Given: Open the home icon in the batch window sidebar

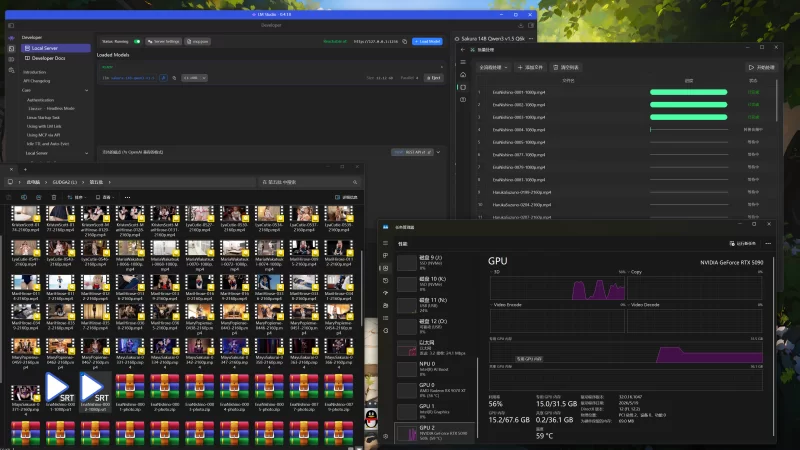Looking at the screenshot, I should pos(463,74).
